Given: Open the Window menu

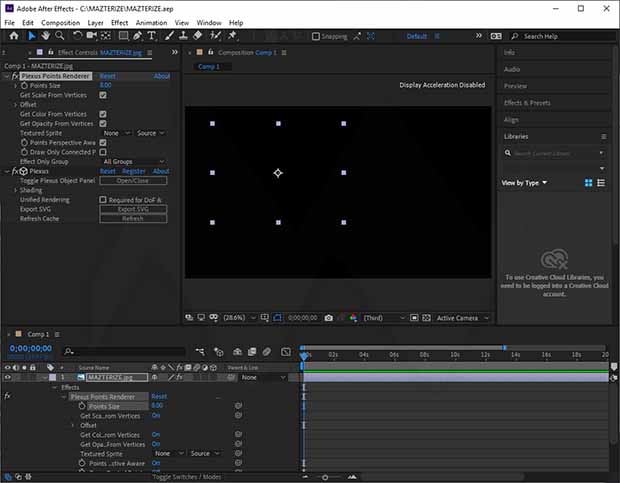Looking at the screenshot, I should pyautogui.click(x=209, y=23).
